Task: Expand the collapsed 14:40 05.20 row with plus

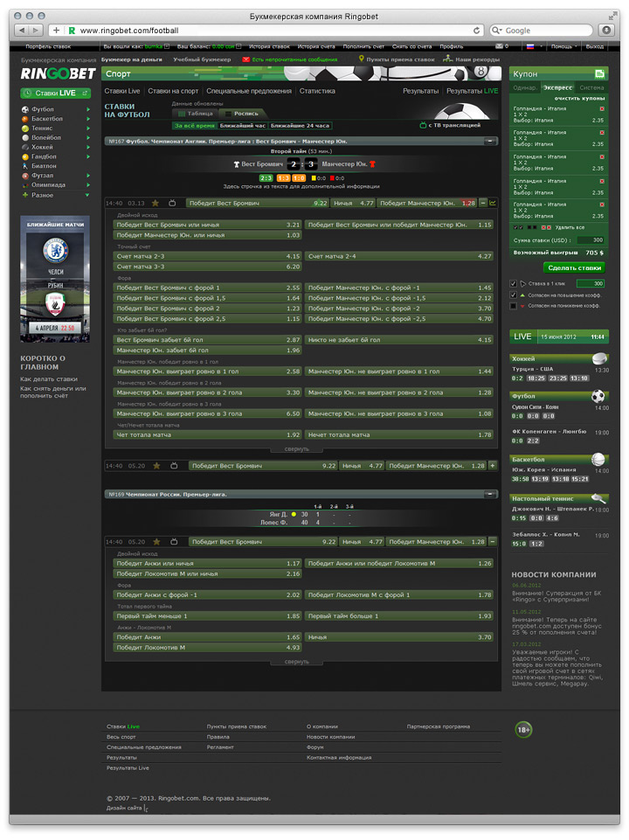Action: point(493,466)
